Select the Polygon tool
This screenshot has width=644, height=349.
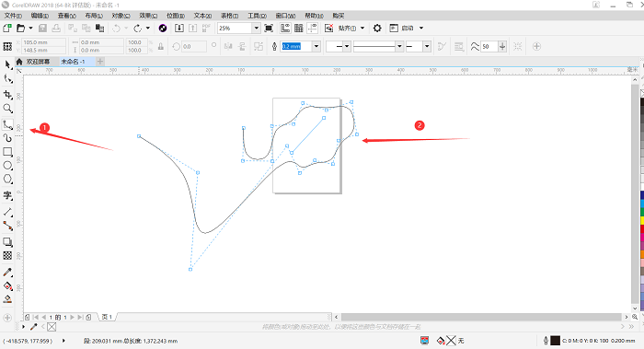[x=7, y=180]
